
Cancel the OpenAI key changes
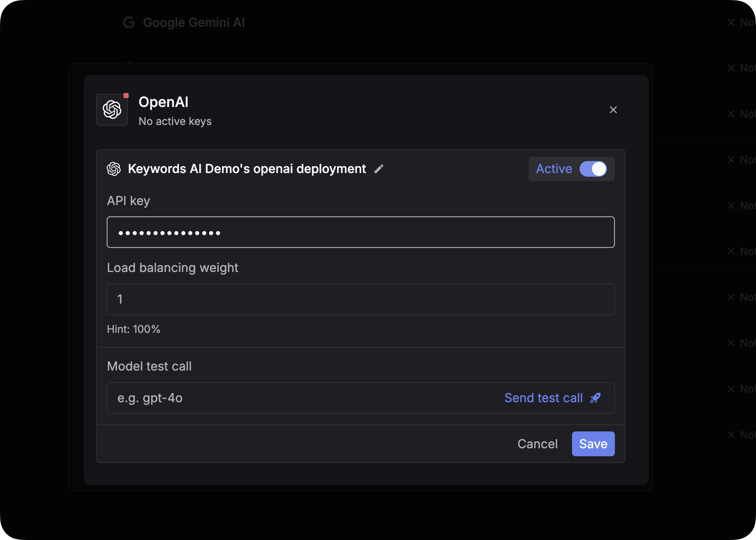538,444
